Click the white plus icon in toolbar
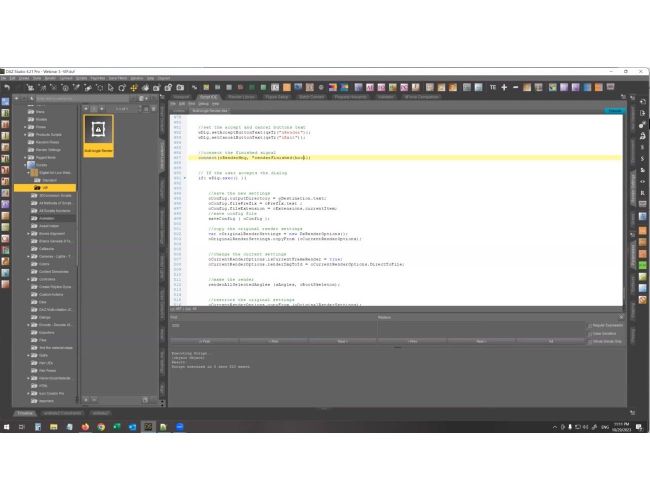This screenshot has height=500, width=650. pyautogui.click(x=504, y=87)
